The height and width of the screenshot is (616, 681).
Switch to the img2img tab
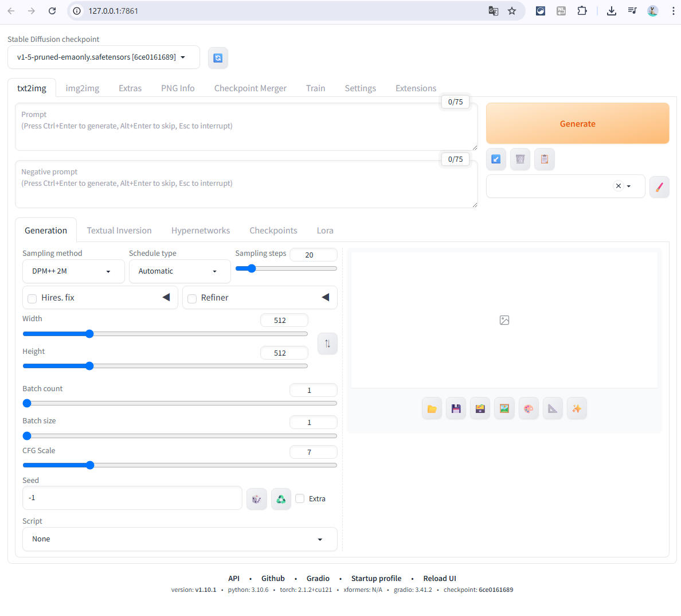(x=82, y=88)
